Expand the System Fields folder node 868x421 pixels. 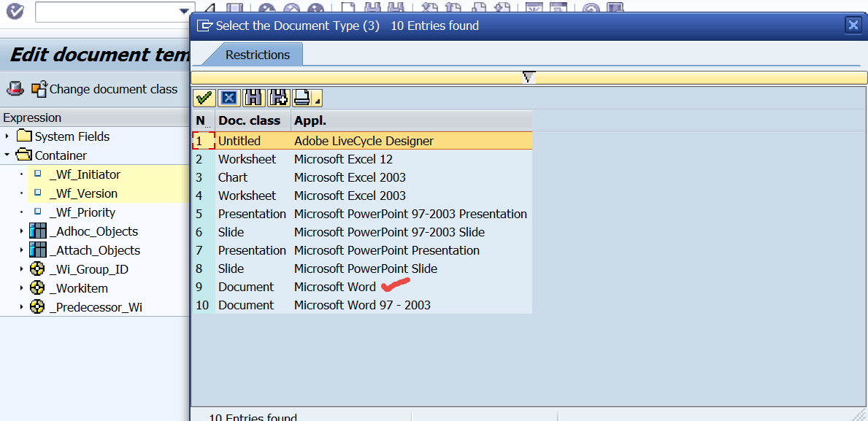[7, 136]
